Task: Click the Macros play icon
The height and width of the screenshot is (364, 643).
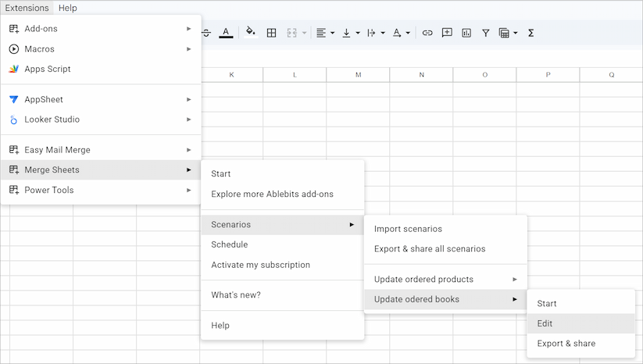Action: [13, 48]
